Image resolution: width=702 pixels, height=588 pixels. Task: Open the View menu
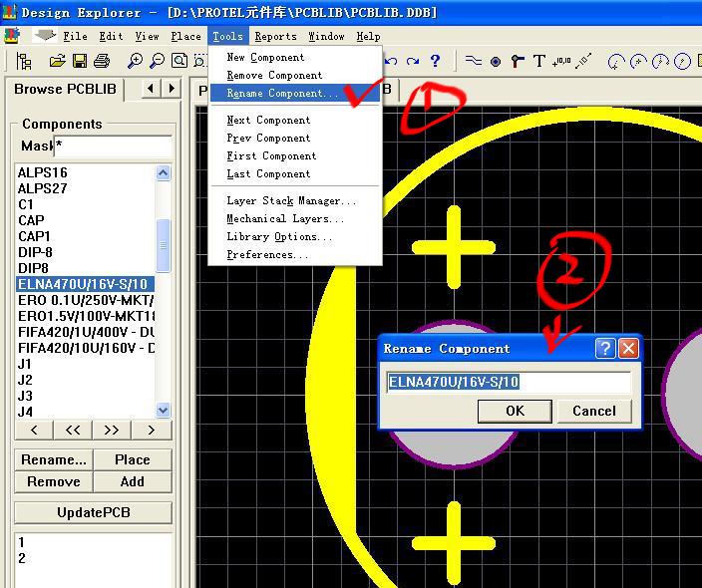(x=147, y=36)
